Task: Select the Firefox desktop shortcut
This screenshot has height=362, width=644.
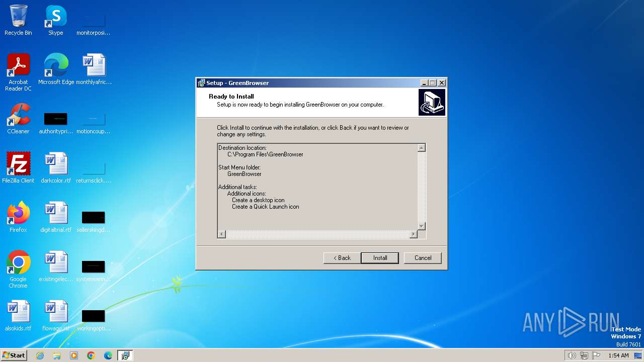Action: coord(18,217)
